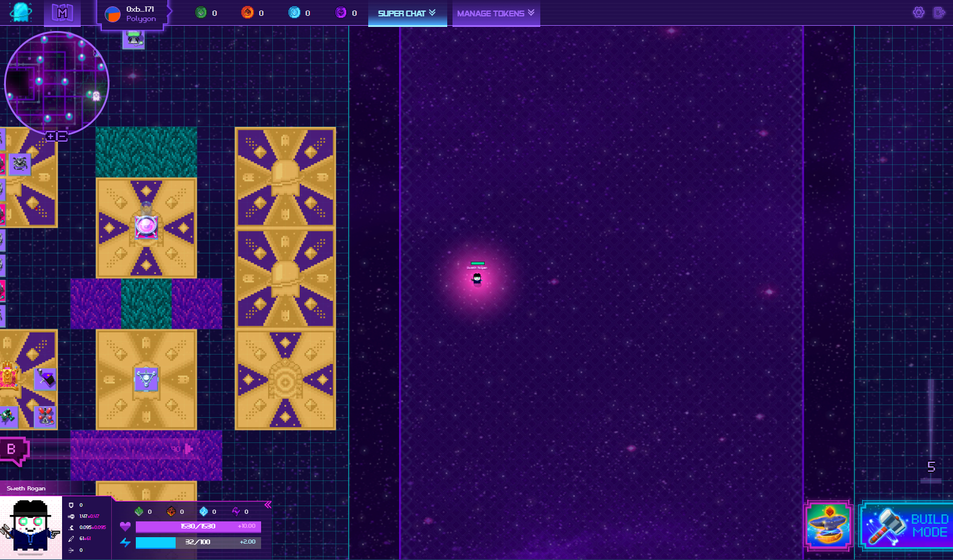953x560 pixels.
Task: Click the orange token icon in top bar
Action: pos(248,13)
